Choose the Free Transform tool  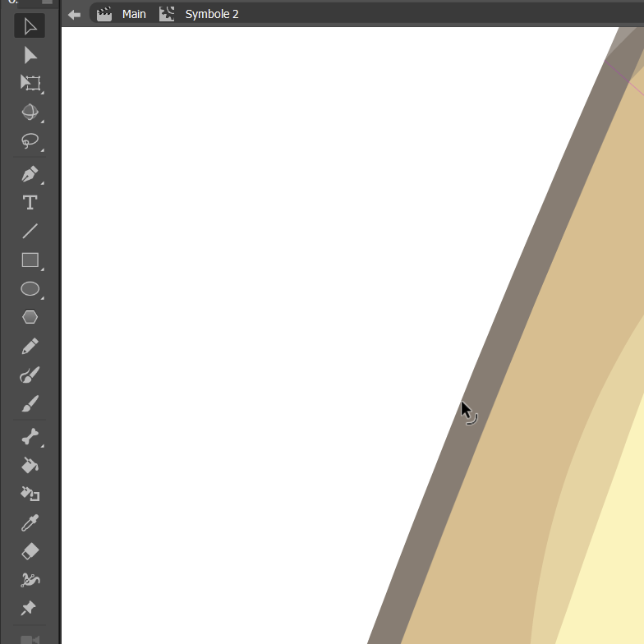(30, 83)
